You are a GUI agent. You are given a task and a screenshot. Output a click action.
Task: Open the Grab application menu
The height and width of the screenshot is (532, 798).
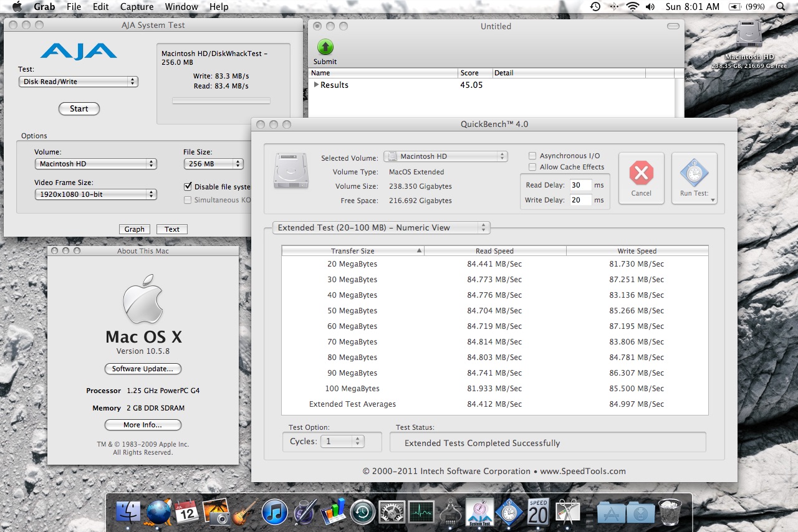tap(44, 7)
